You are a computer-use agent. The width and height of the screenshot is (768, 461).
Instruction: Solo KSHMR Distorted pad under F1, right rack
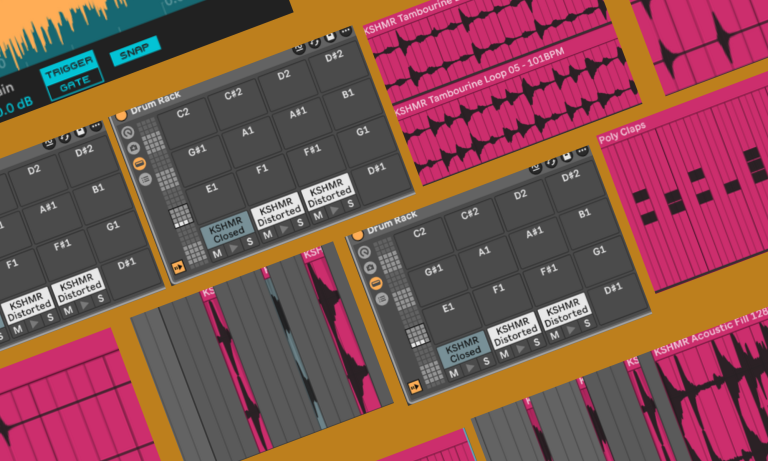coord(537,342)
